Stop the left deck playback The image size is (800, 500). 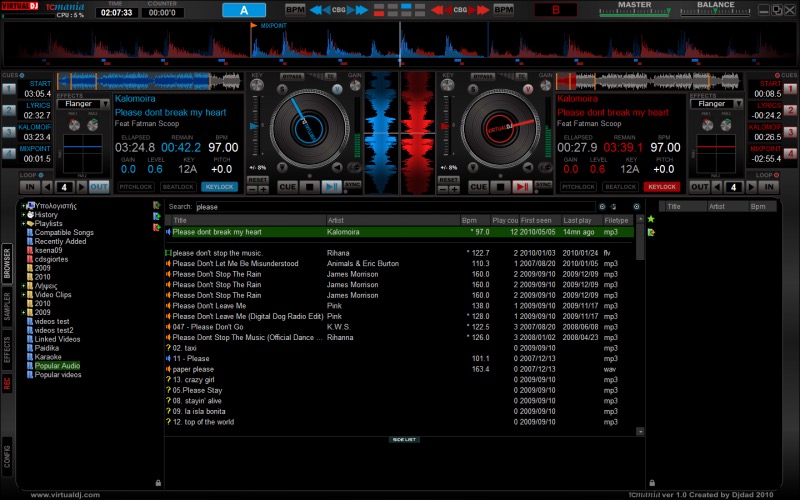click(x=310, y=187)
